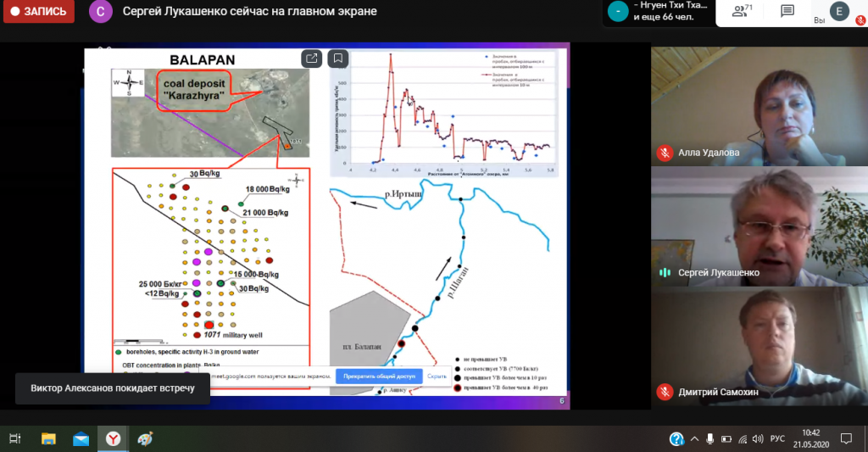Open File Explorer from the taskbar
This screenshot has width=868, height=452.
coord(48,438)
